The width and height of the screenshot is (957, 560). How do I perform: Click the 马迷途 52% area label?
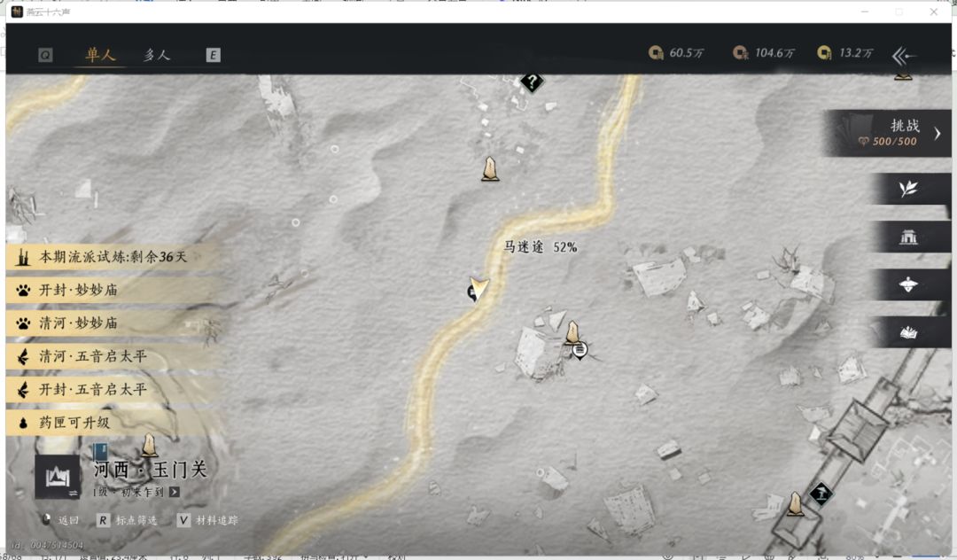(x=541, y=246)
